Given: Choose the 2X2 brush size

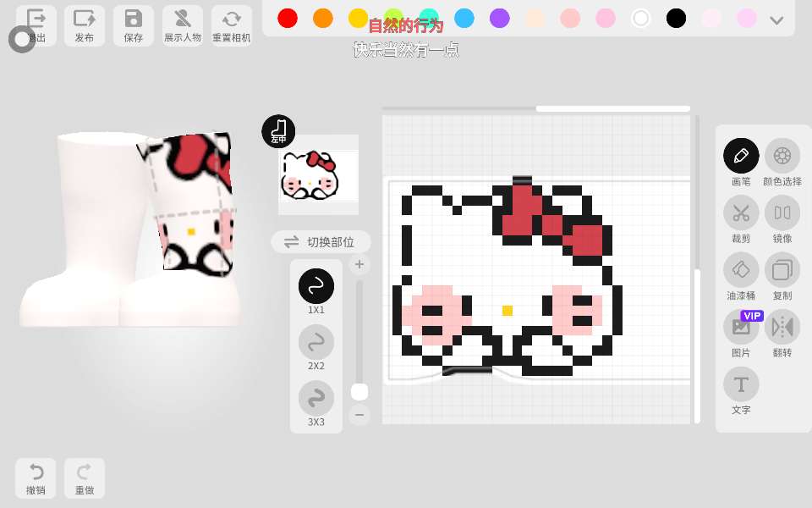Looking at the screenshot, I should (316, 343).
